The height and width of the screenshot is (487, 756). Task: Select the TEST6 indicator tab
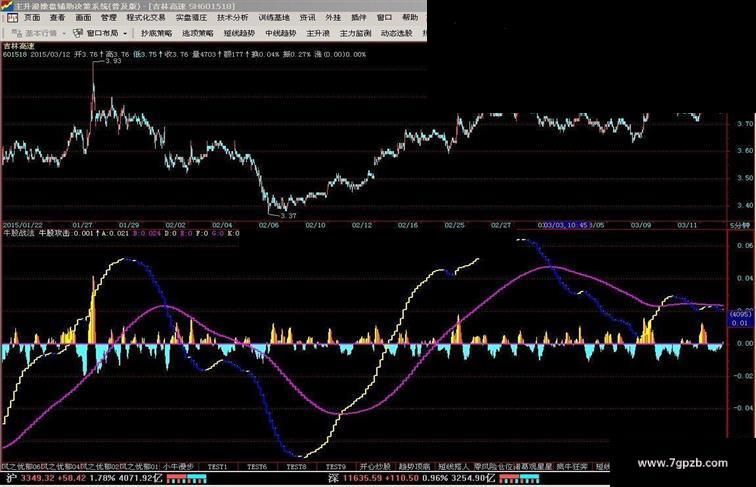(257, 467)
